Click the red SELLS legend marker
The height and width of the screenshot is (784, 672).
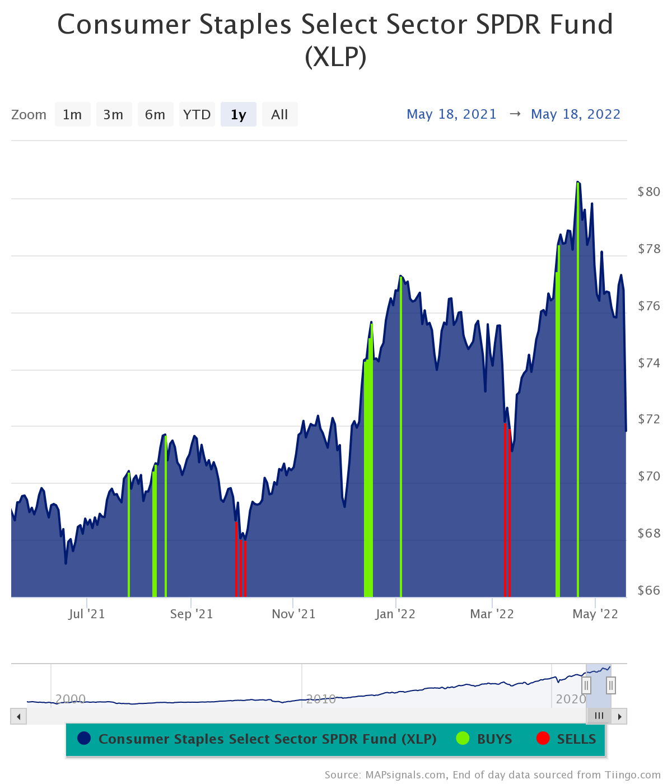coord(543,739)
